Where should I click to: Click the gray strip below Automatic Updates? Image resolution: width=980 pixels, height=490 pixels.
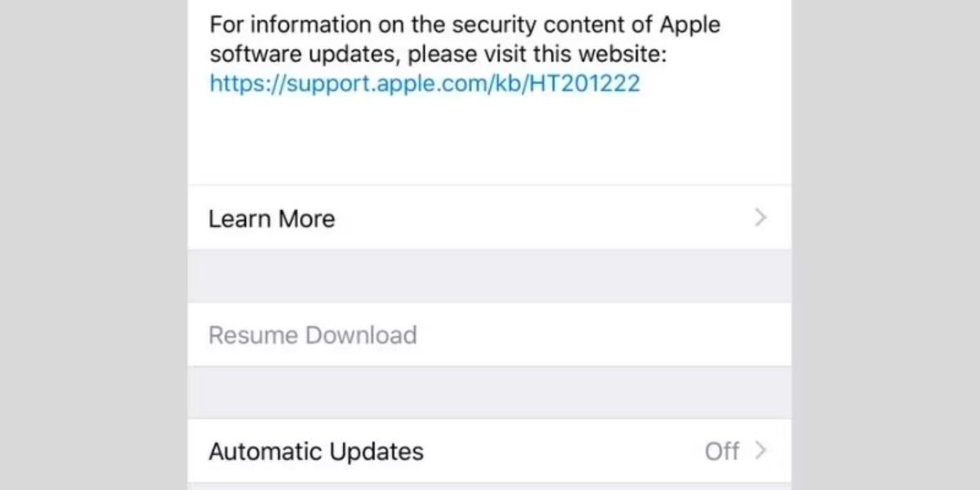click(490, 487)
